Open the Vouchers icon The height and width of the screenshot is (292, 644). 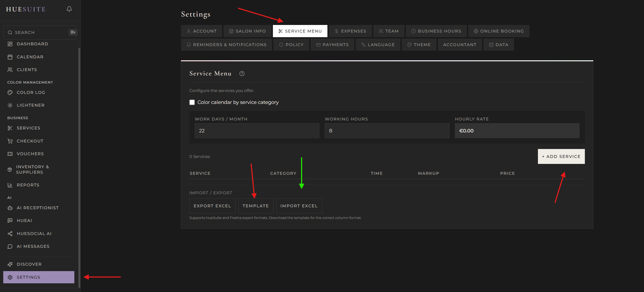pos(10,154)
